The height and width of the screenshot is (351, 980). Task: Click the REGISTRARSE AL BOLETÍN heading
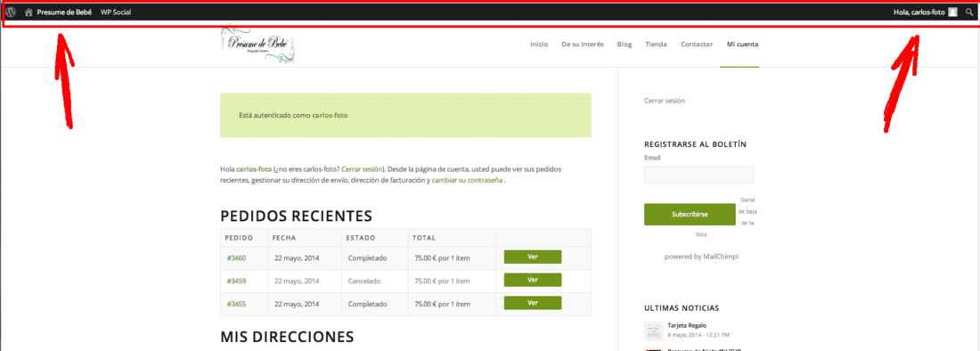pyautogui.click(x=695, y=144)
